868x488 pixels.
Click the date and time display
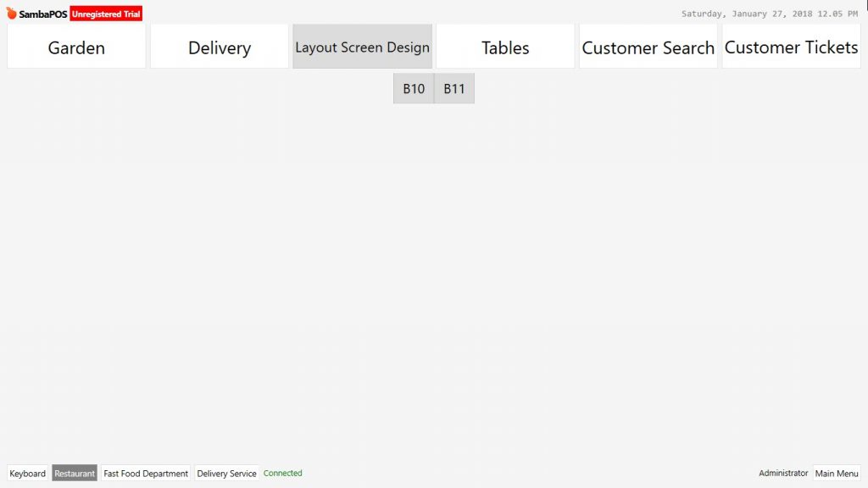[770, 14]
